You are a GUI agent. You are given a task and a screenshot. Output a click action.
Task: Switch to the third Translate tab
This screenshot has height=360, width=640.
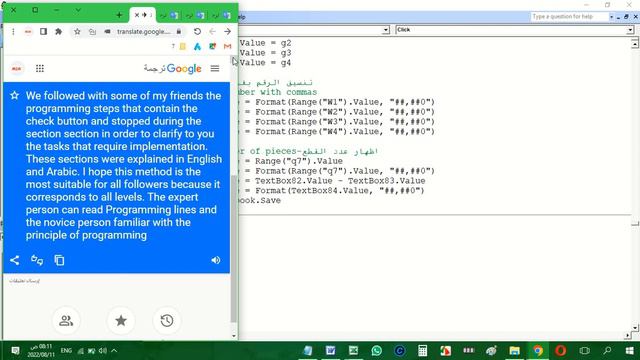click(196, 16)
